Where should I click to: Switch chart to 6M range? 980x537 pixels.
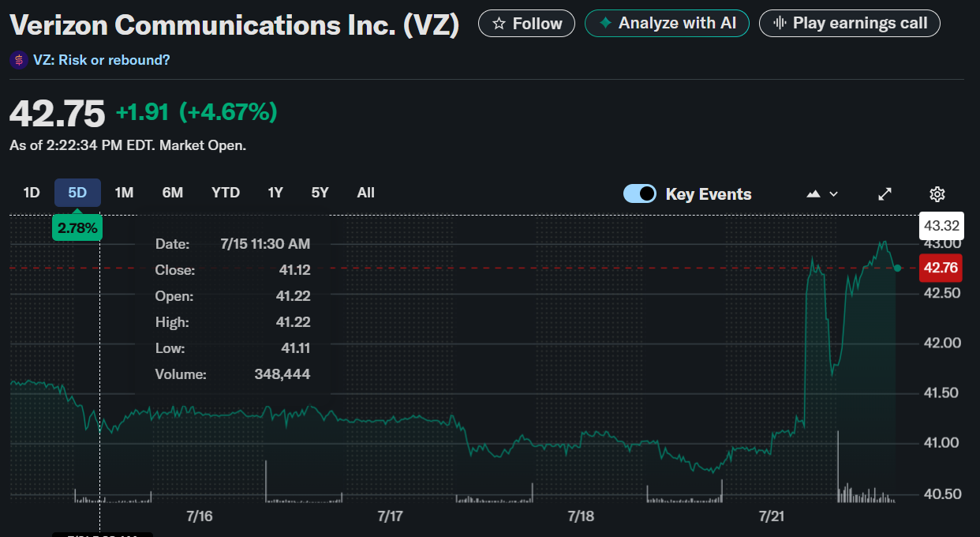pyautogui.click(x=172, y=193)
